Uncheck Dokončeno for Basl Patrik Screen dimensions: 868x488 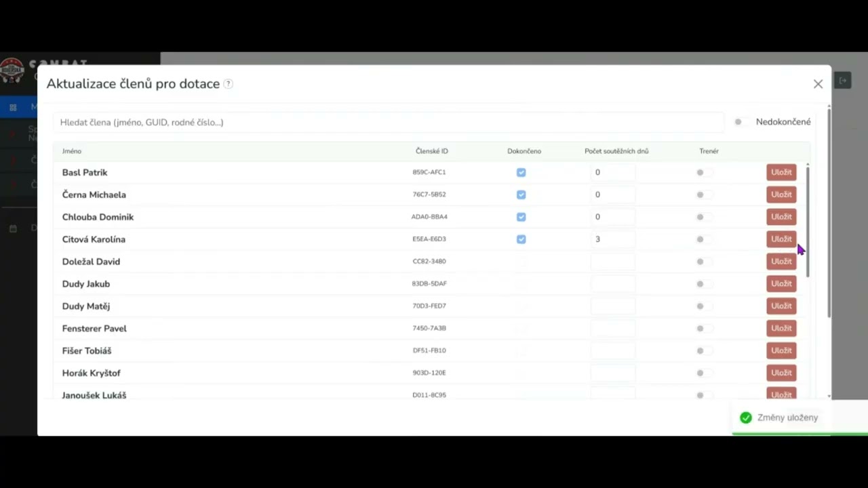521,172
